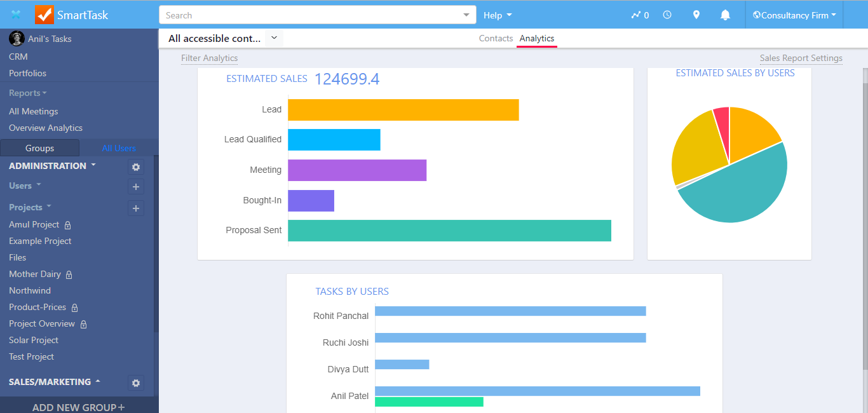Click Anil Patel's green task bar
This screenshot has width=868, height=413.
(x=430, y=402)
